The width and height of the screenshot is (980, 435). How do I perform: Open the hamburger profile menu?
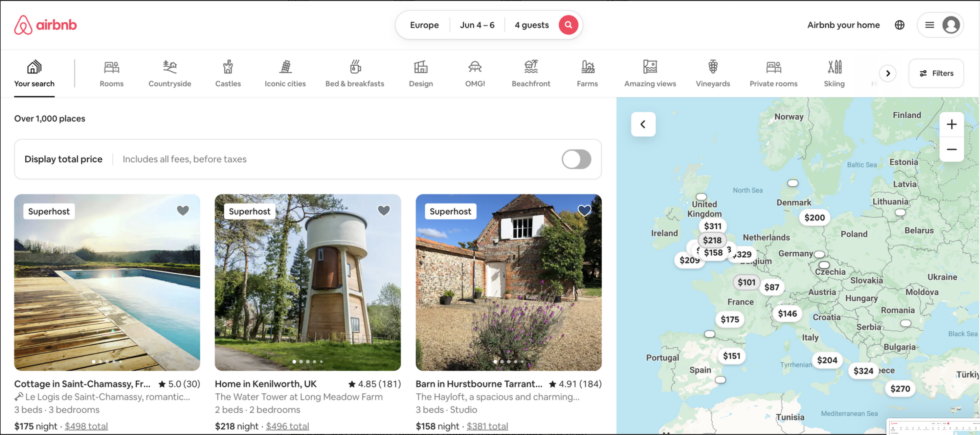(x=929, y=25)
